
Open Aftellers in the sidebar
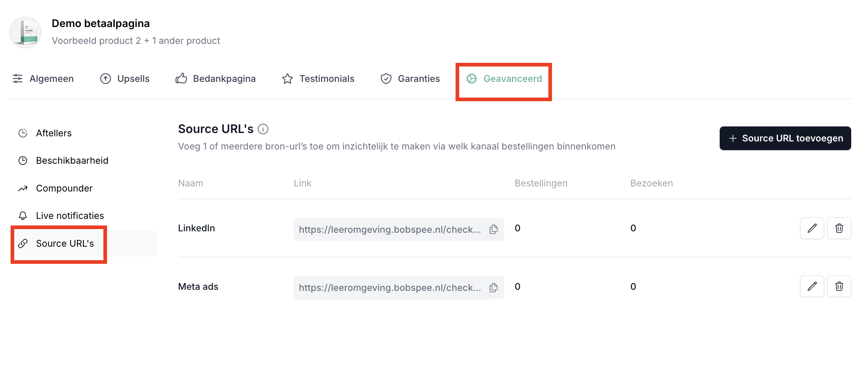point(54,133)
